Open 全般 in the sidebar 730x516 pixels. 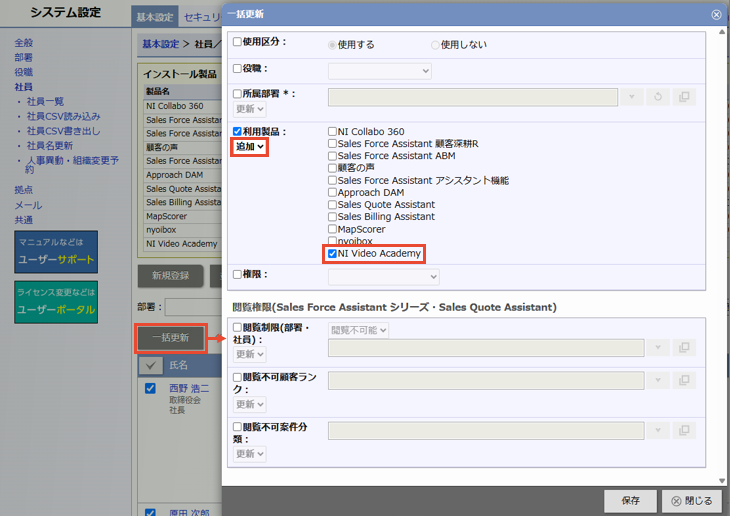(24, 43)
